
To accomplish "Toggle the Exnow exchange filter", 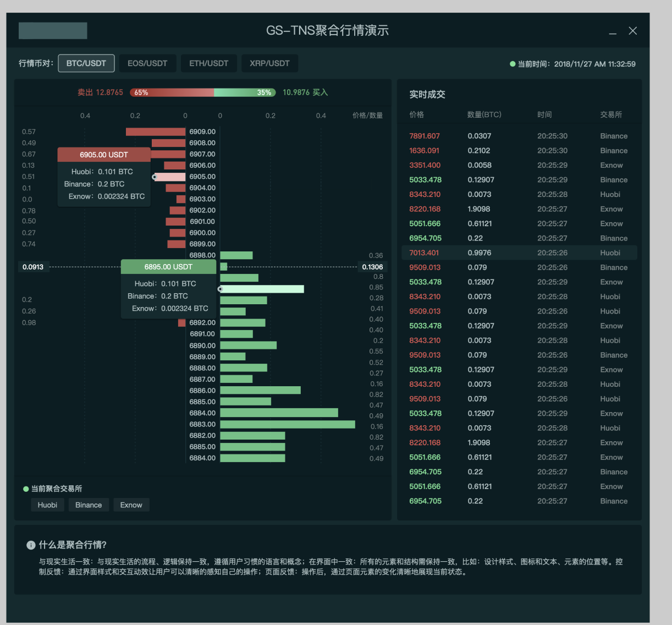I will click(131, 505).
